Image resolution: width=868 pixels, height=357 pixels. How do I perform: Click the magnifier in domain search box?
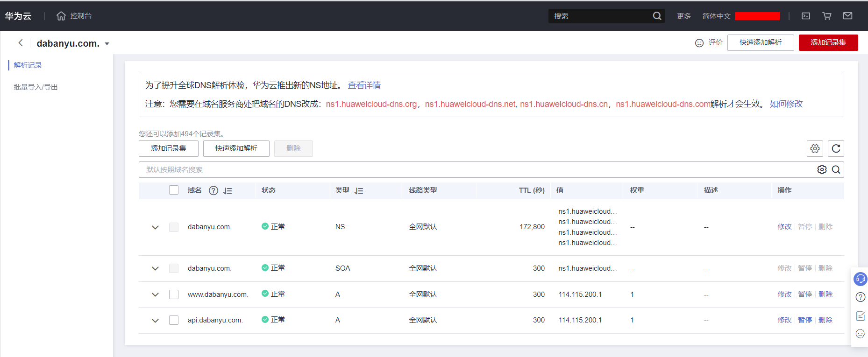click(x=836, y=169)
